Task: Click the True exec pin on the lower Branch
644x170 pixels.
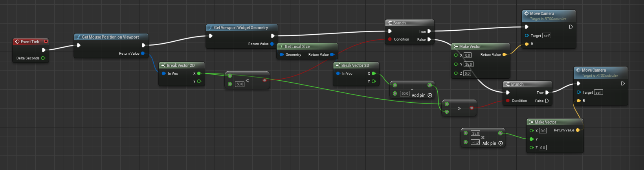Action: 547,92
